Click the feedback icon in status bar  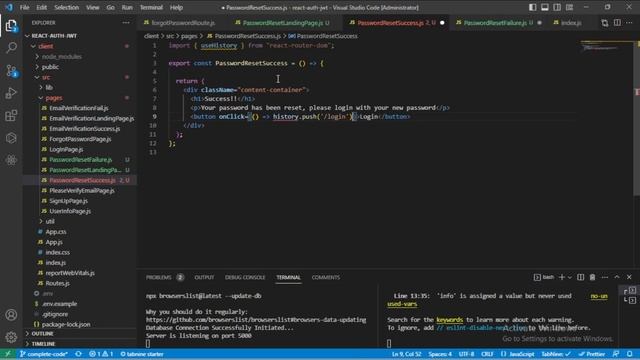click(x=616, y=354)
